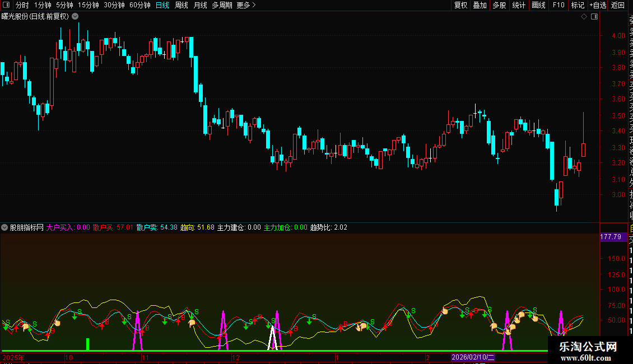Expand the 更多 periods menu
The width and height of the screenshot is (633, 364).
coord(246,5)
